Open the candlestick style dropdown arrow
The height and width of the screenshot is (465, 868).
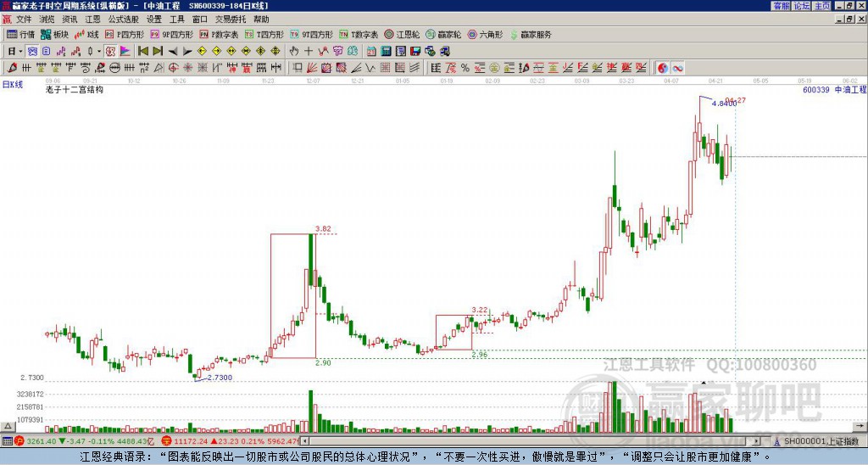point(99,52)
